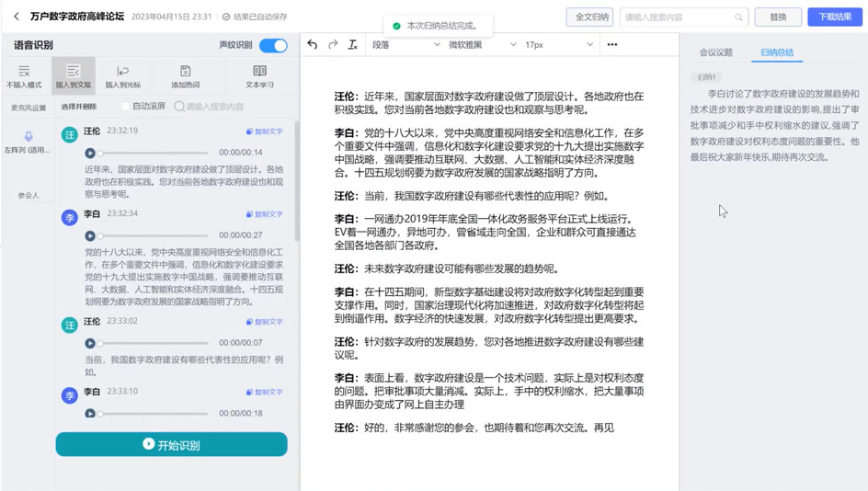The image size is (868, 491).
Task: Play 汪伦's 23:33:02 audio clip
Action: click(x=90, y=343)
